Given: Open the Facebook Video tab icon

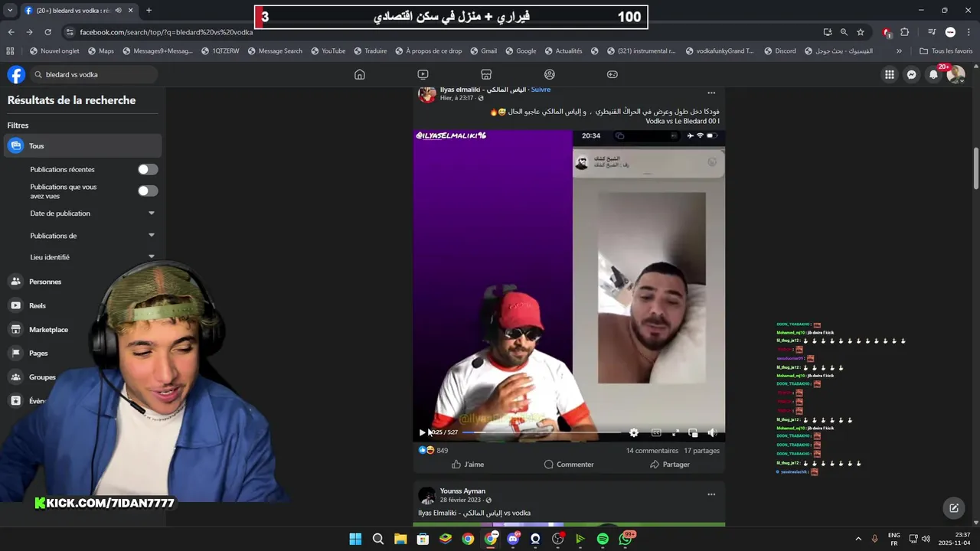Looking at the screenshot, I should (x=423, y=74).
